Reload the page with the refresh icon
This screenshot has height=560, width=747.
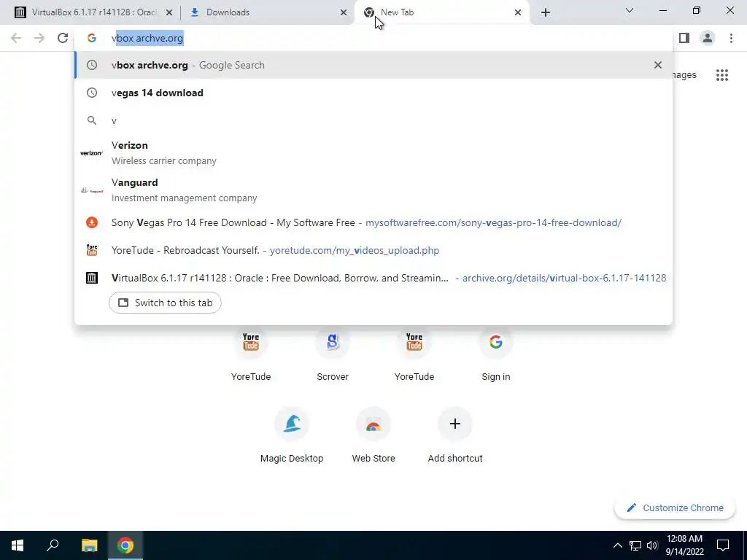pos(63,38)
